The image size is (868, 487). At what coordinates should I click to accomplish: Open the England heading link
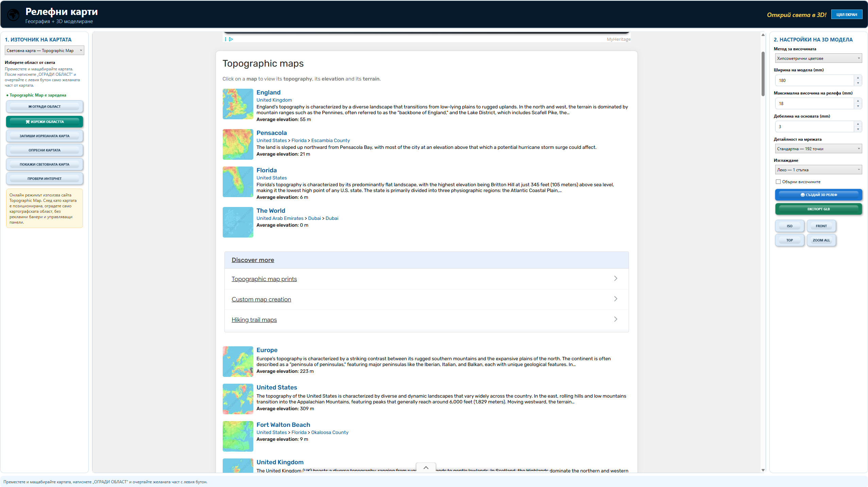[268, 92]
